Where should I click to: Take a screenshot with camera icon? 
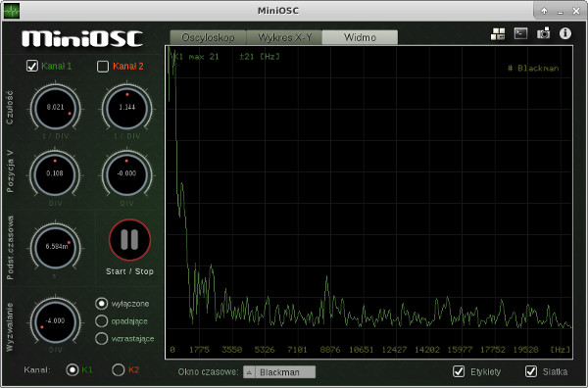click(x=543, y=33)
